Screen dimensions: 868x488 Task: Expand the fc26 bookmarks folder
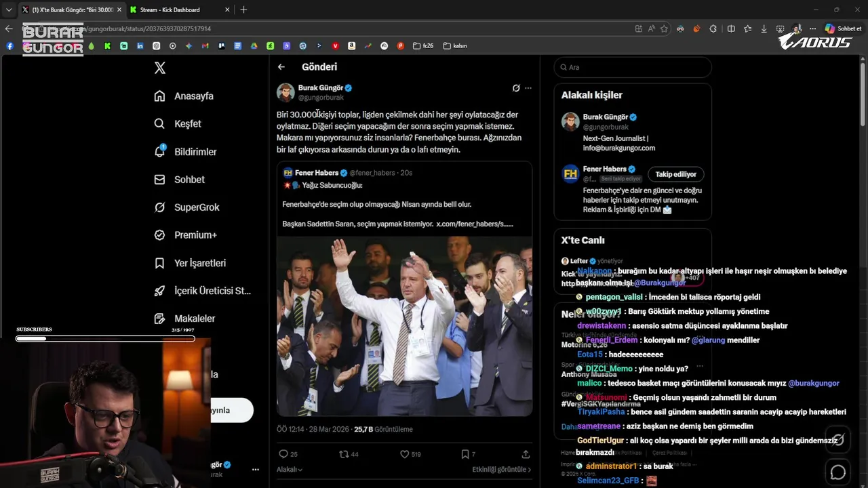(422, 46)
